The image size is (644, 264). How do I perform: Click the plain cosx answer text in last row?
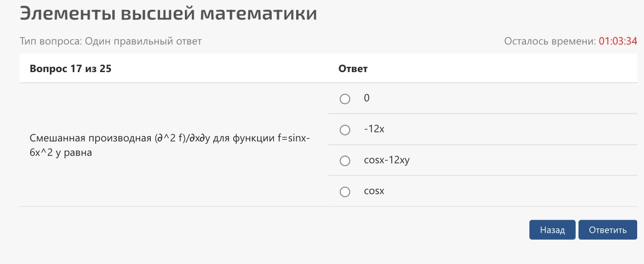[374, 191]
